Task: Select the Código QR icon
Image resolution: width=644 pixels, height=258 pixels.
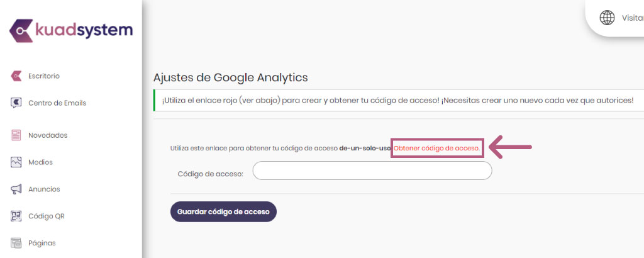Action: tap(16, 216)
